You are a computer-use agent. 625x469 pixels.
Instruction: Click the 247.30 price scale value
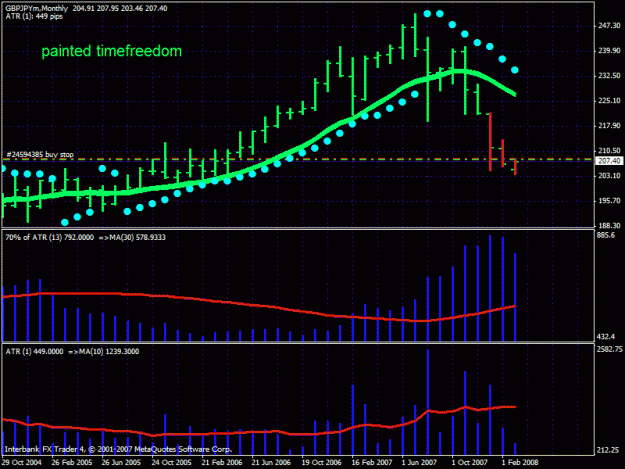(609, 26)
